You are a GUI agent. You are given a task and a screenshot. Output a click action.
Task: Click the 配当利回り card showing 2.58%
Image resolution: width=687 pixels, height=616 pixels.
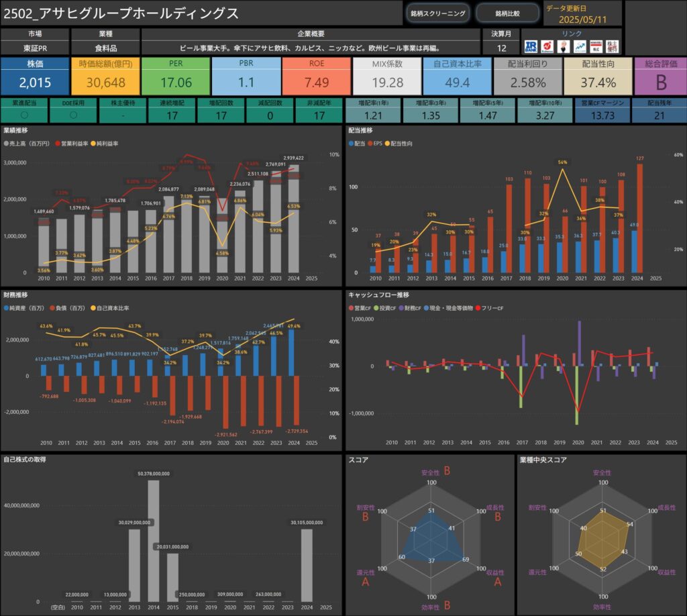528,76
